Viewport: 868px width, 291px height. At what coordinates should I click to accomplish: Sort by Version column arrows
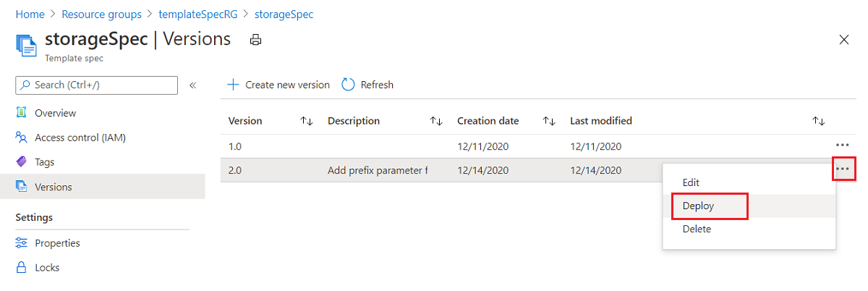tap(307, 121)
